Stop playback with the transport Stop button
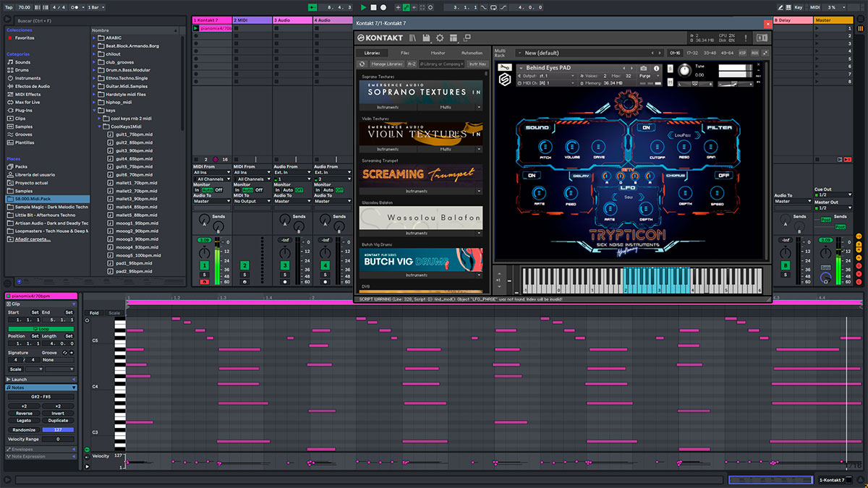This screenshot has width=868, height=488. pos(373,7)
